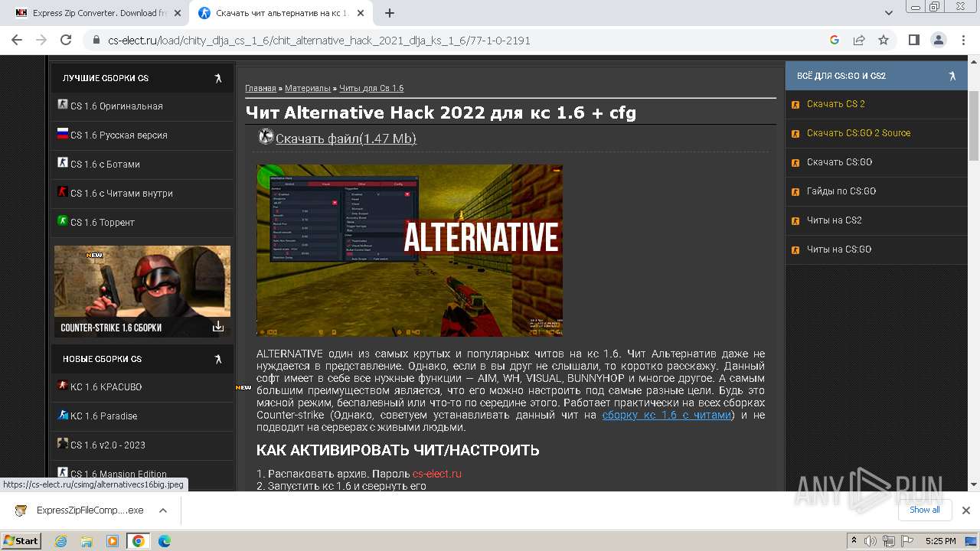The height and width of the screenshot is (551, 980).
Task: Open the Windows Start menu
Action: click(21, 540)
